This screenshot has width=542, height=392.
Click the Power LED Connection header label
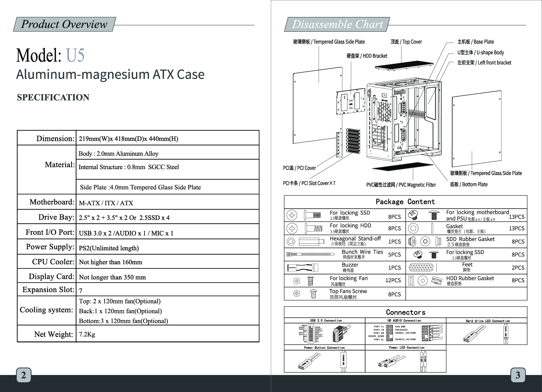tap(407, 348)
